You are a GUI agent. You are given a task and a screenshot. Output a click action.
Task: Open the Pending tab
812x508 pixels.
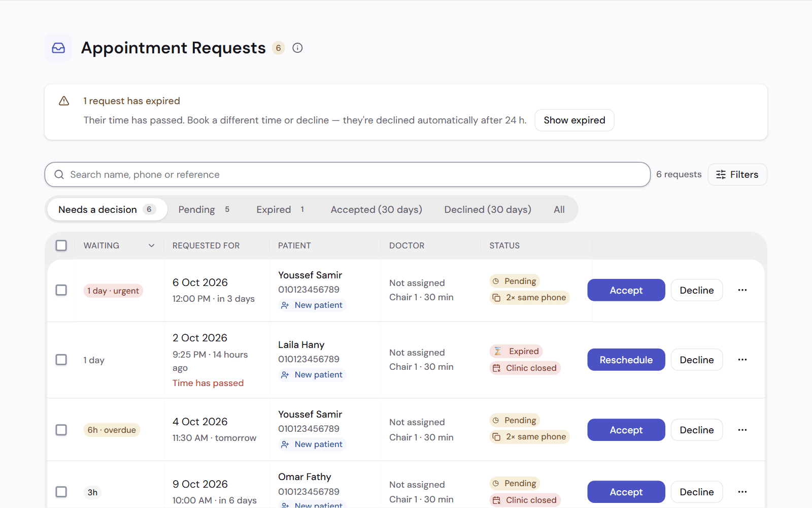click(x=204, y=209)
